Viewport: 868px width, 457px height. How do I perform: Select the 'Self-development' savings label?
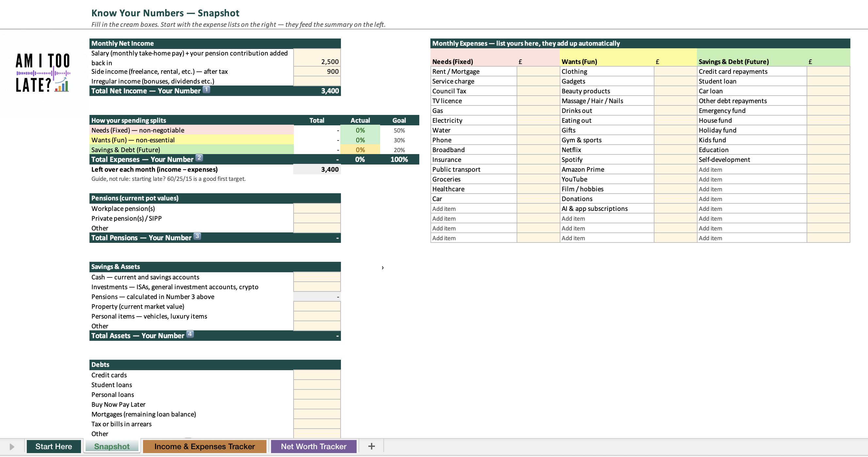[x=724, y=160]
